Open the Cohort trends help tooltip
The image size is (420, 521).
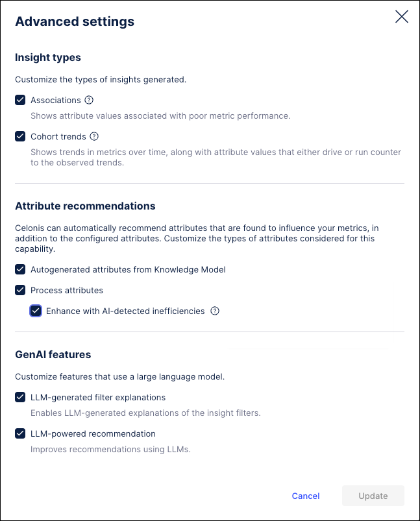pyautogui.click(x=94, y=136)
